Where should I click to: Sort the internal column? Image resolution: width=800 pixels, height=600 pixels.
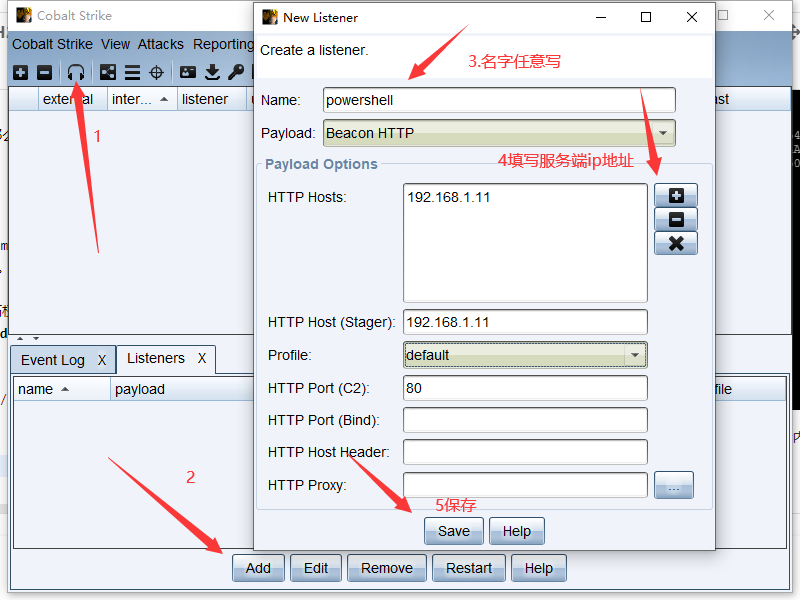tap(141, 99)
